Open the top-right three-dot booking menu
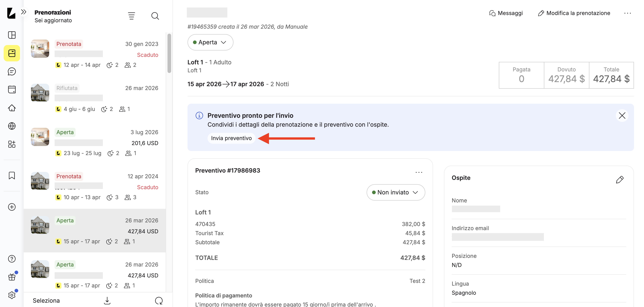Screen dimensions: 644x307 627,13
